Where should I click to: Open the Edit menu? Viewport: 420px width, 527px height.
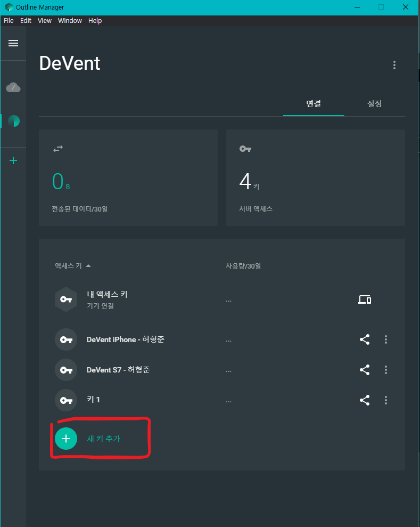click(x=26, y=20)
